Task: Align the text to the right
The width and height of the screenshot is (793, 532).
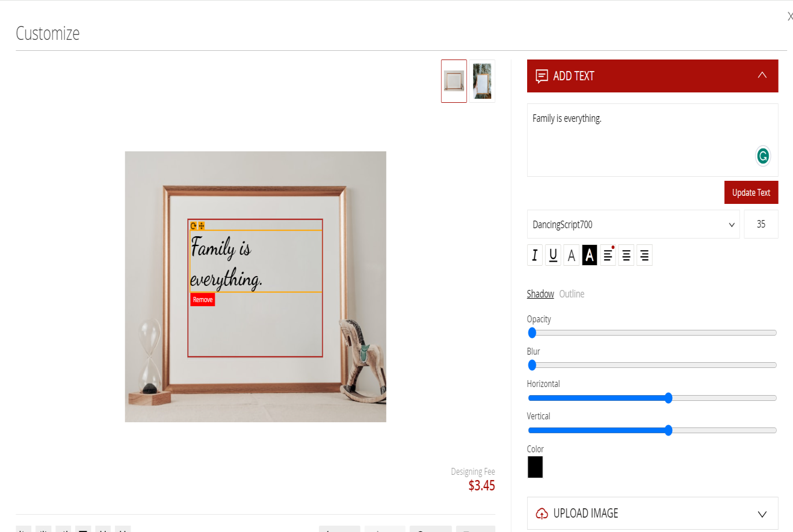Action: pos(644,255)
